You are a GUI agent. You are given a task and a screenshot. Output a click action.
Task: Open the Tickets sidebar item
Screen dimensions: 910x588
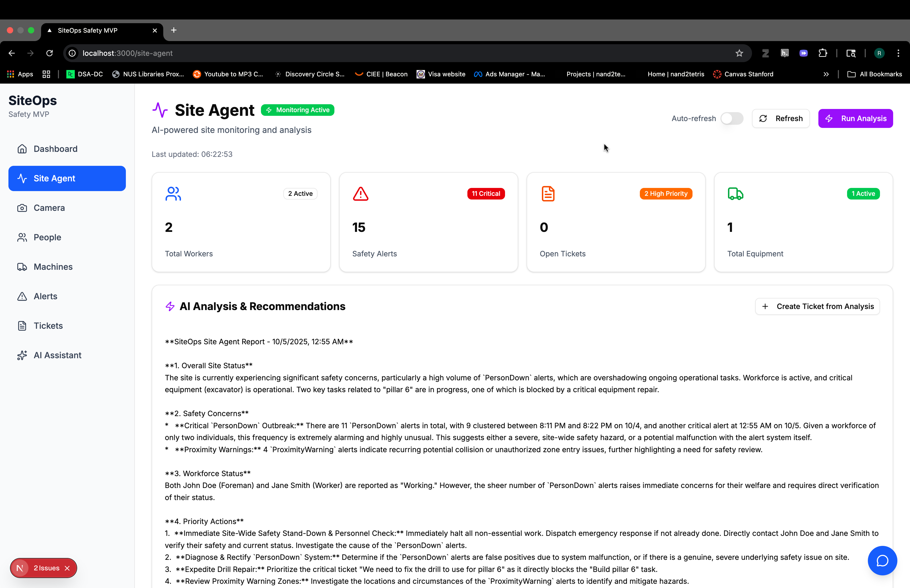pyautogui.click(x=48, y=326)
